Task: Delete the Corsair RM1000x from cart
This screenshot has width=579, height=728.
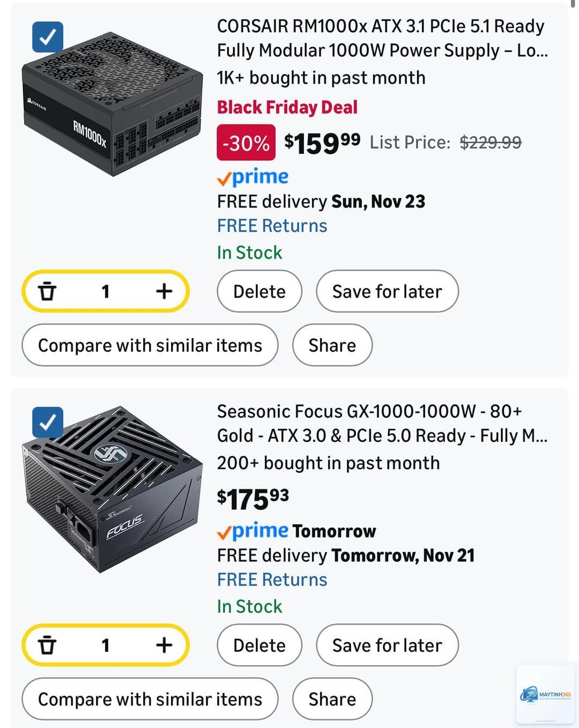Action: [x=259, y=291]
